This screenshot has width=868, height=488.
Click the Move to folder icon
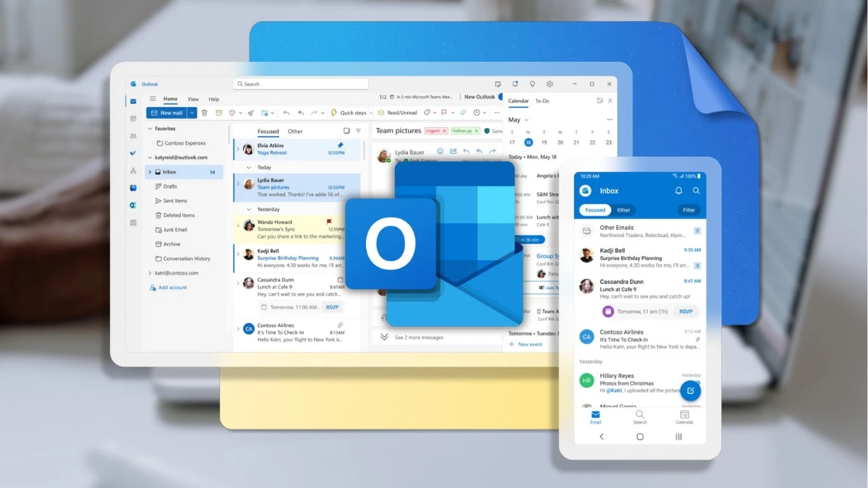point(265,113)
